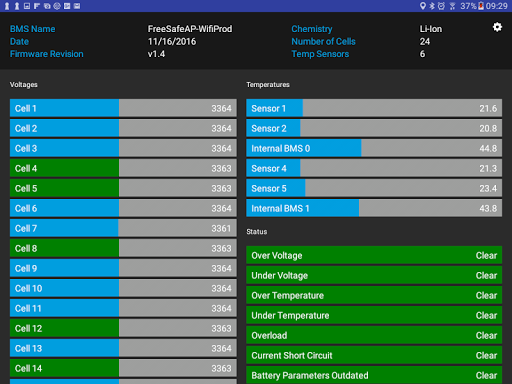512x384 pixels.
Task: Tap the battery indicator icon
Action: (x=481, y=6)
